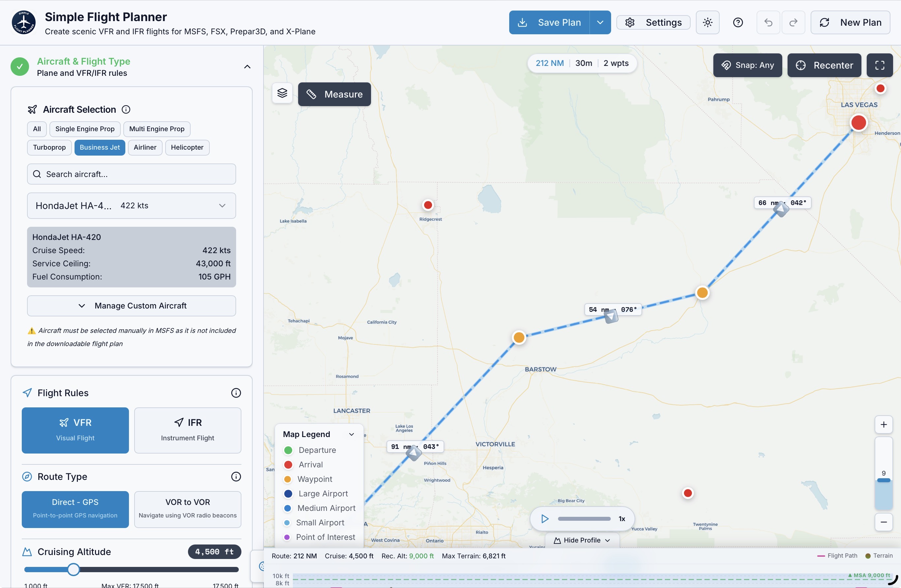This screenshot has height=588, width=901.
Task: Zoom out map with minus button
Action: pos(884,522)
